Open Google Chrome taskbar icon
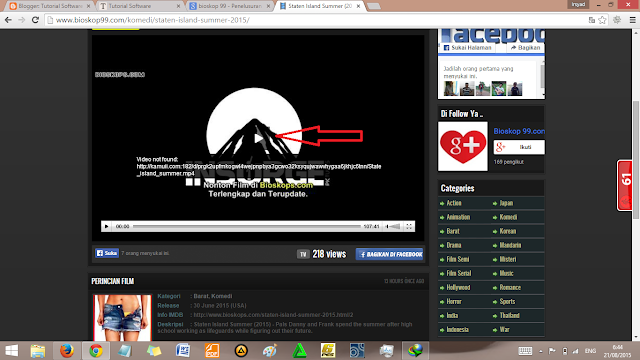 click(x=96, y=351)
